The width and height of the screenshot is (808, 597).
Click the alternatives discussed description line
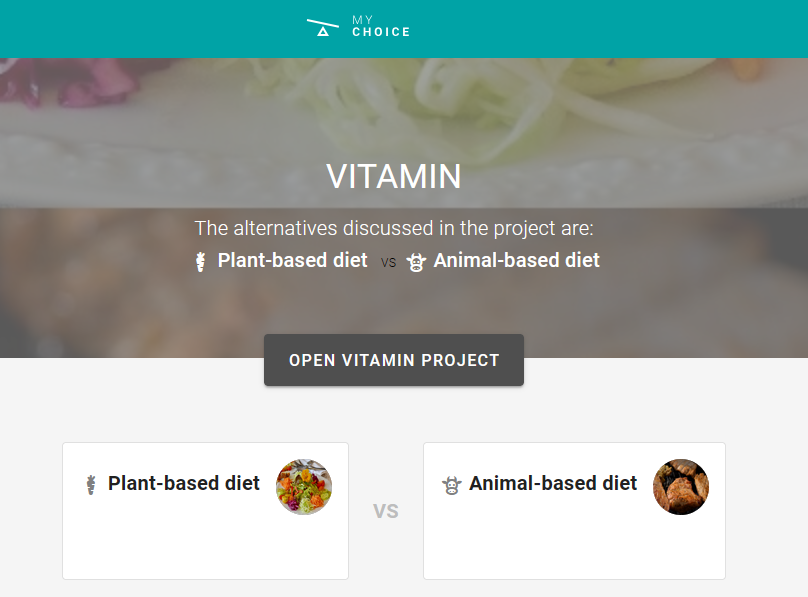(394, 228)
